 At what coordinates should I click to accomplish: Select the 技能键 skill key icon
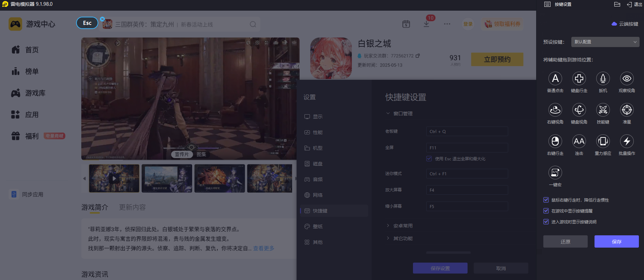603,110
